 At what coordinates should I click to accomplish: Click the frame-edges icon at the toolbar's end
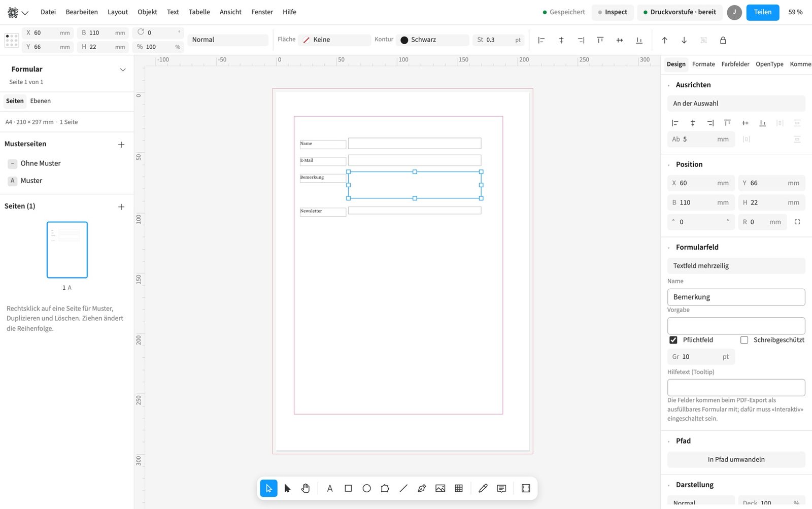click(526, 488)
